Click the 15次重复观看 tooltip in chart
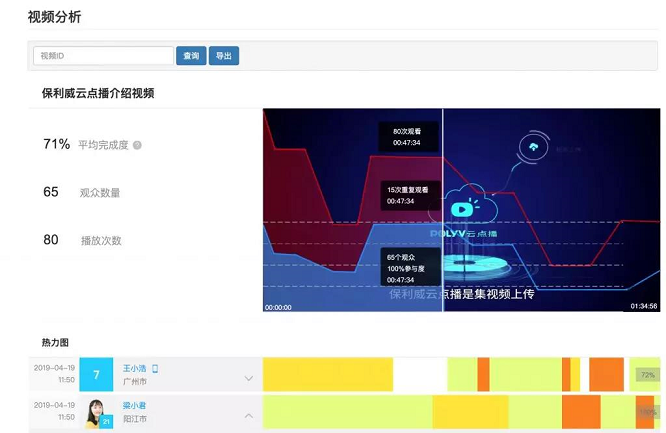Viewport: 666px width, 433px height. click(410, 195)
